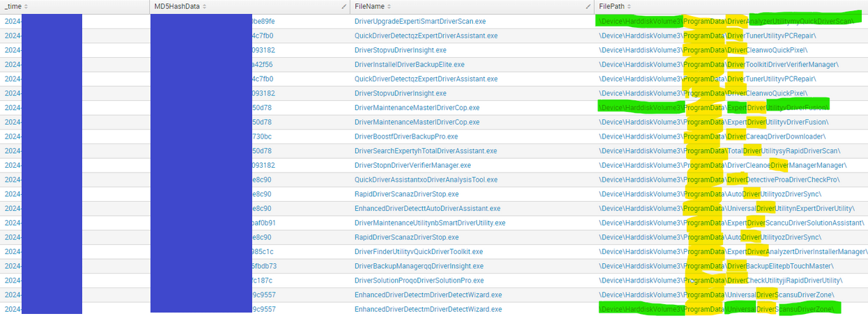Open DriverUpgradeExpertiSmartDriverScan.exe file name
The width and height of the screenshot is (868, 323).
(420, 22)
